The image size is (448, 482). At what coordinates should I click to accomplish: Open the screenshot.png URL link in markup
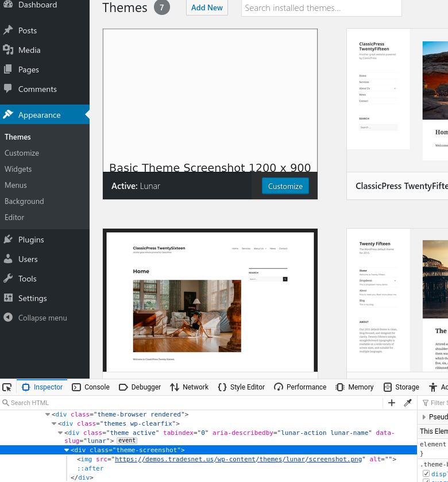click(238, 460)
